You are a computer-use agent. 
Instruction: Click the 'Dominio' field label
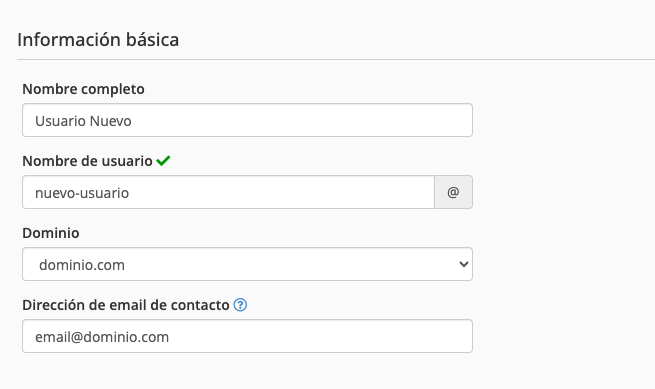[51, 233]
